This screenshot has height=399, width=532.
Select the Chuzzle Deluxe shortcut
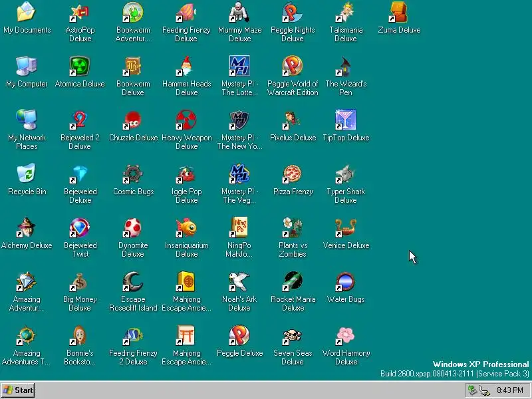click(x=133, y=120)
